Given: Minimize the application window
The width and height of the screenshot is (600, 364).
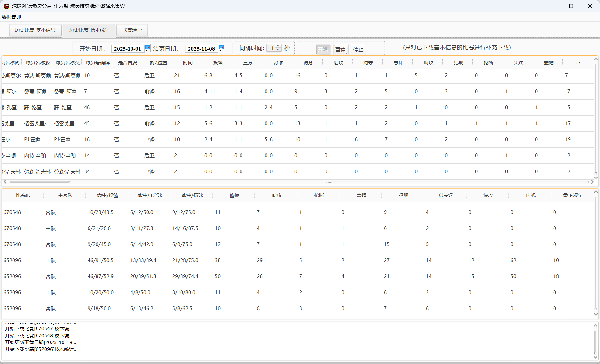Looking at the screenshot, I should pyautogui.click(x=553, y=6).
